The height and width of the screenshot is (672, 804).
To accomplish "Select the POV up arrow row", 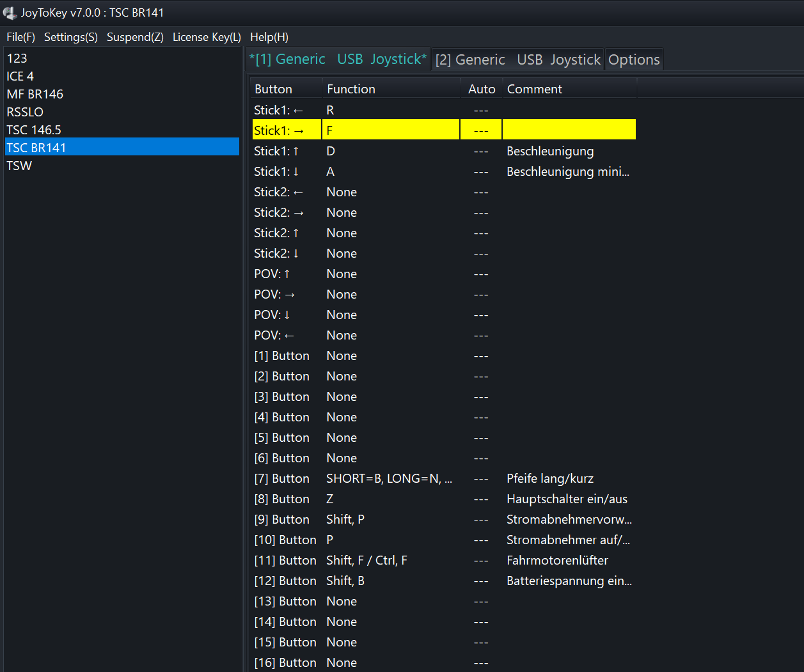I will [x=444, y=274].
